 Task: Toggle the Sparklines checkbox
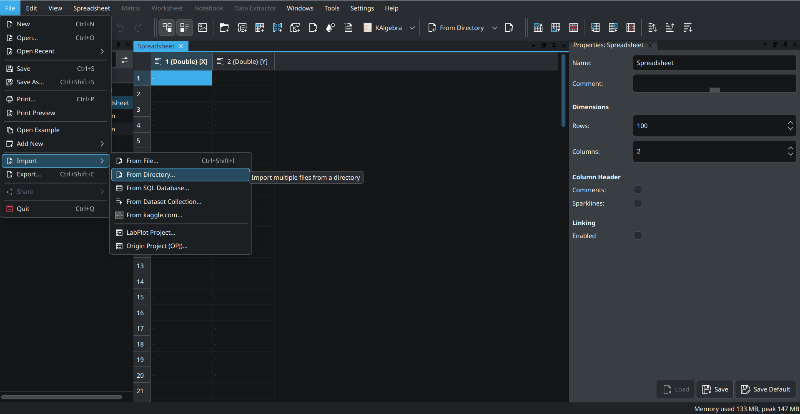tap(638, 202)
